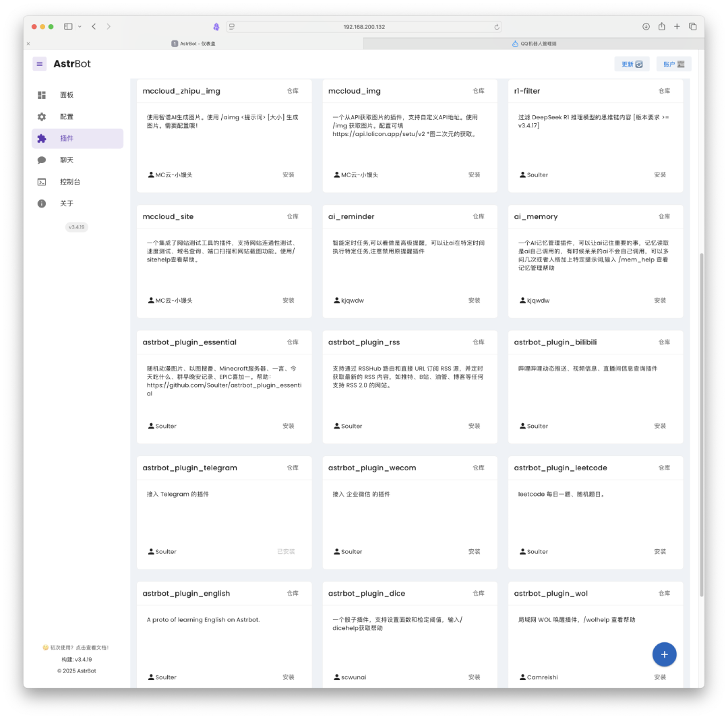Image resolution: width=728 pixels, height=719 pixels.
Task: Go back with Safari's back arrow
Action: tap(94, 26)
